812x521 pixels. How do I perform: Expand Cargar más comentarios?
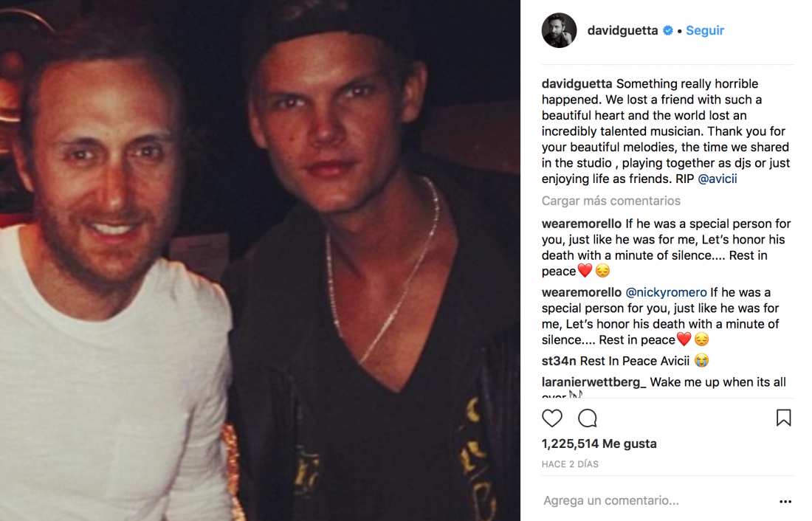(x=611, y=201)
